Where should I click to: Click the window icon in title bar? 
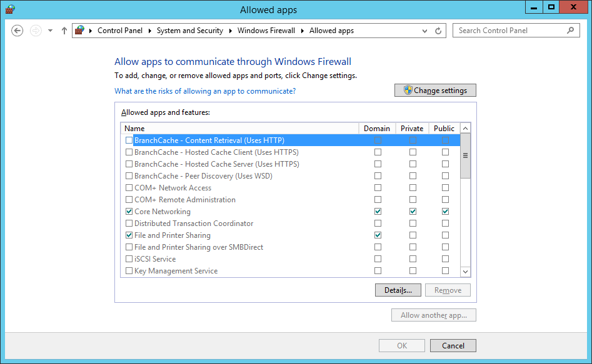[x=10, y=9]
